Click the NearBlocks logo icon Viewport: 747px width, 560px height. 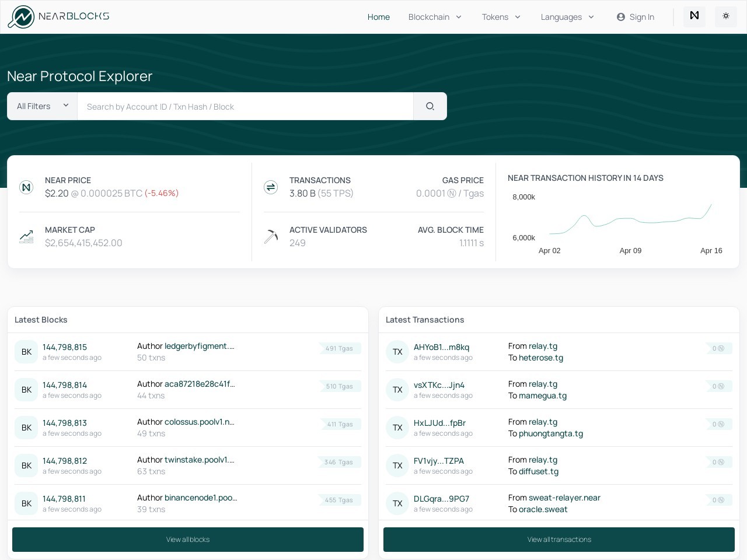pos(21,17)
